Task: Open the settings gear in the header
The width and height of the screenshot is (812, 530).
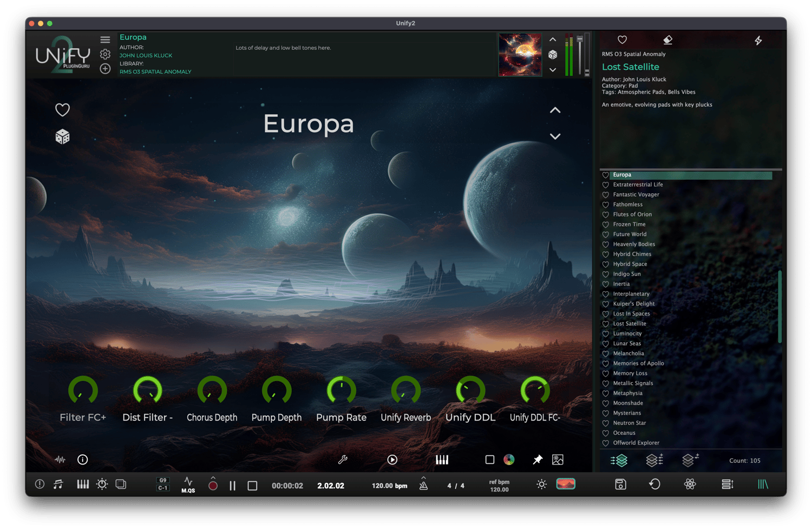Action: 105,54
